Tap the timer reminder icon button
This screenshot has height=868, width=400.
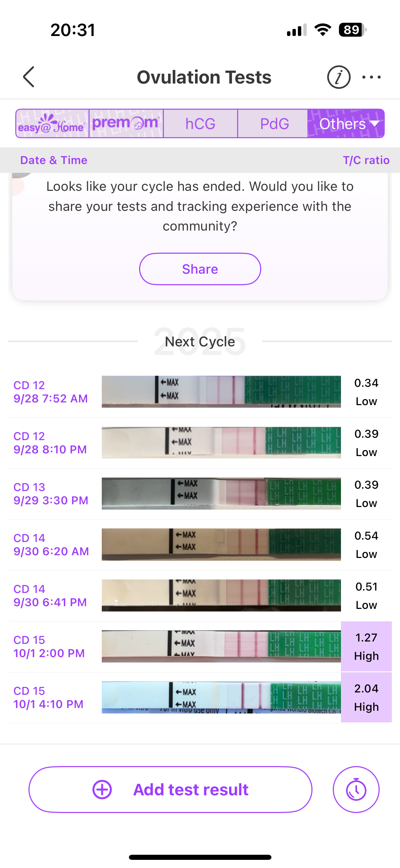[356, 789]
